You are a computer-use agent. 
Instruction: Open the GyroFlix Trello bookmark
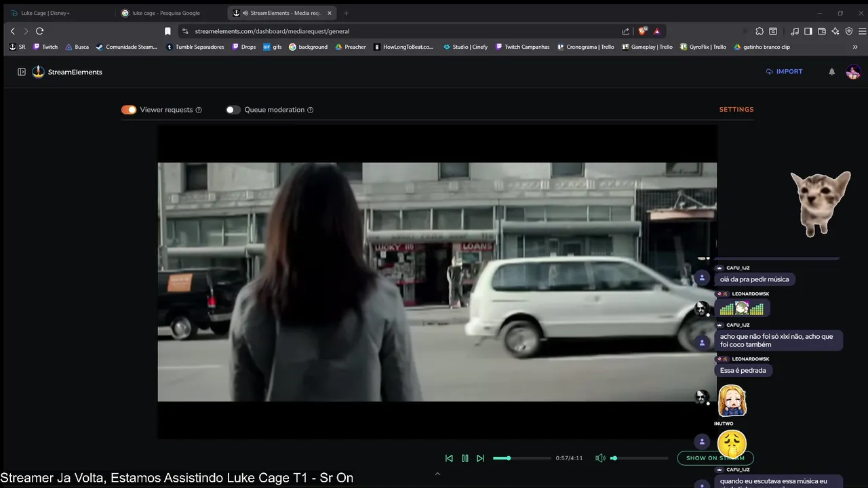tap(703, 47)
